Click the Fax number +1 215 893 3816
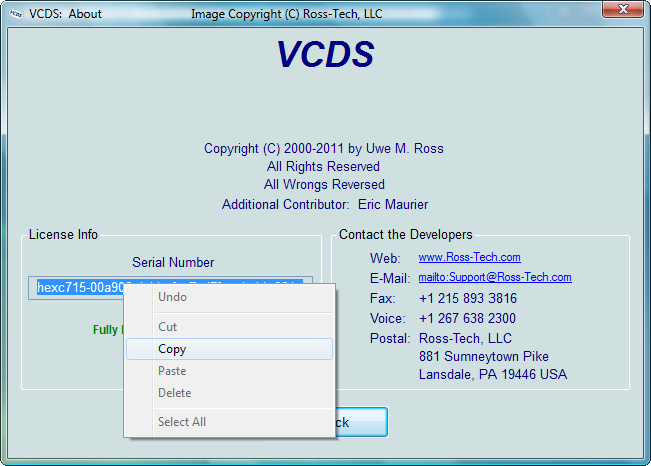Viewport: 651px width, 466px height. click(468, 298)
